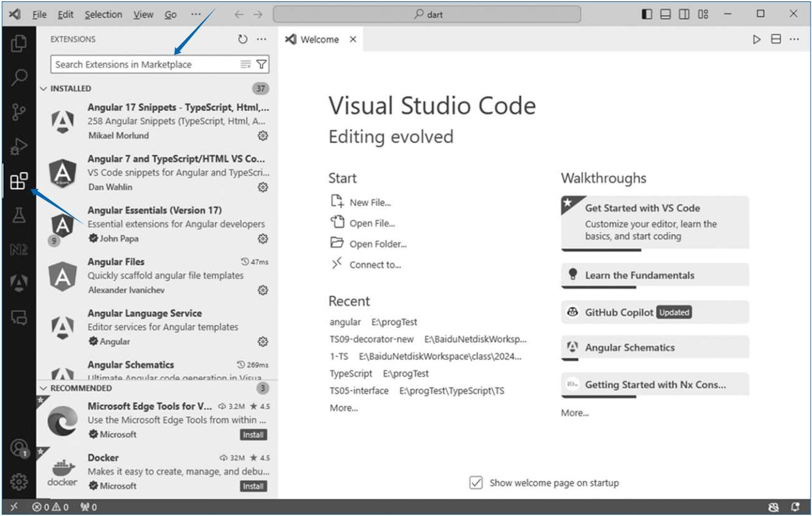Image resolution: width=812 pixels, height=516 pixels.
Task: Open the Run and Debug view
Action: pos(19,147)
